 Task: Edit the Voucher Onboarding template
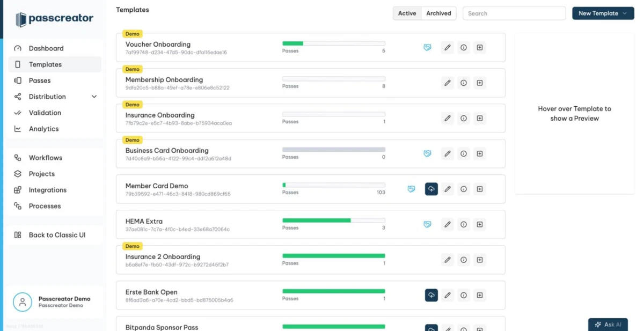[448, 47]
